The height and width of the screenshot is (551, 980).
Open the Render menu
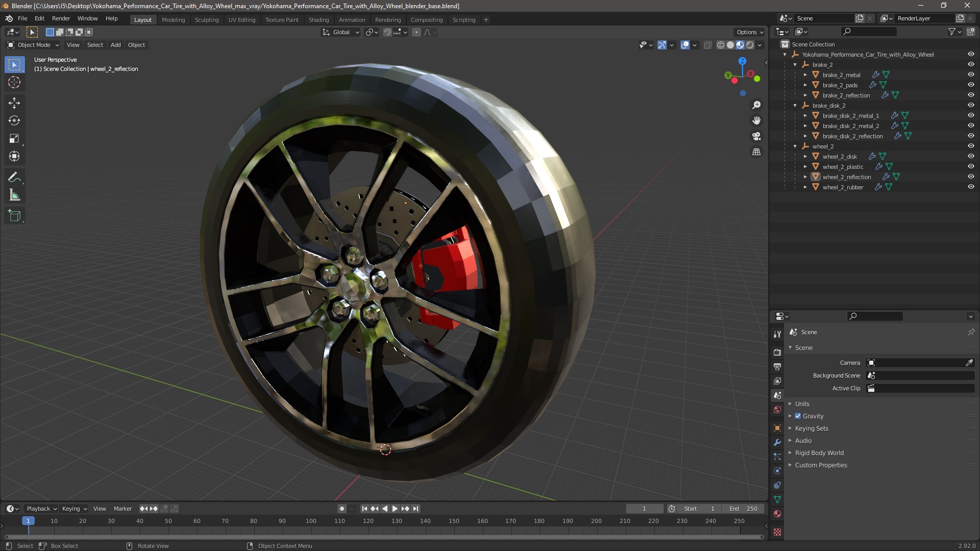pos(61,18)
